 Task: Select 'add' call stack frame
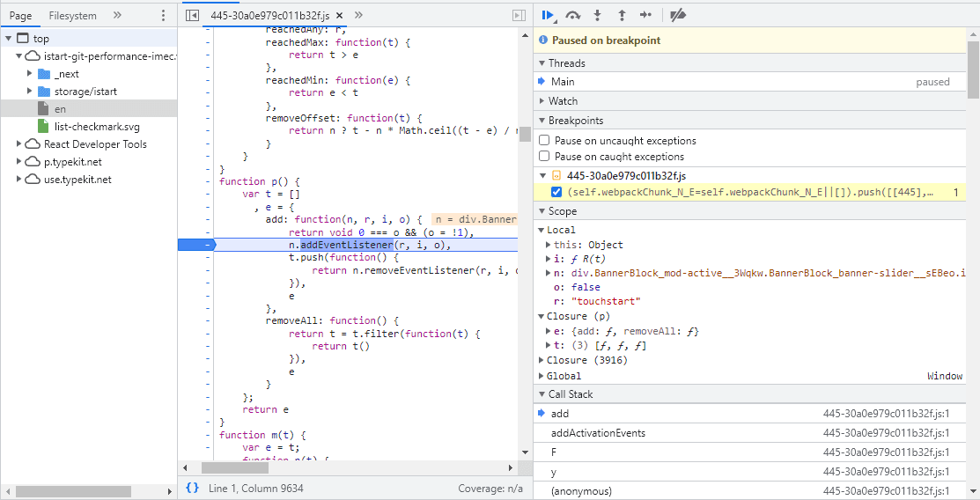click(750, 413)
